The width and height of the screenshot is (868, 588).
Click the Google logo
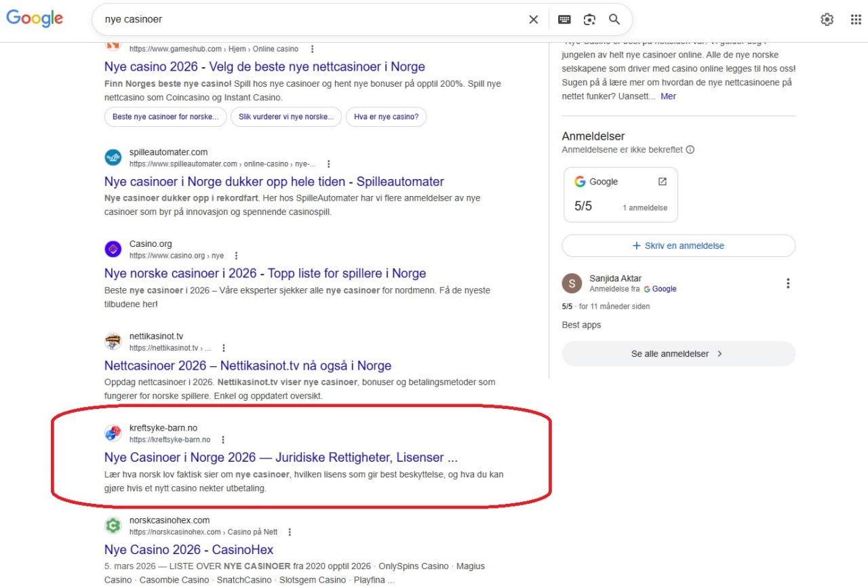coord(35,18)
